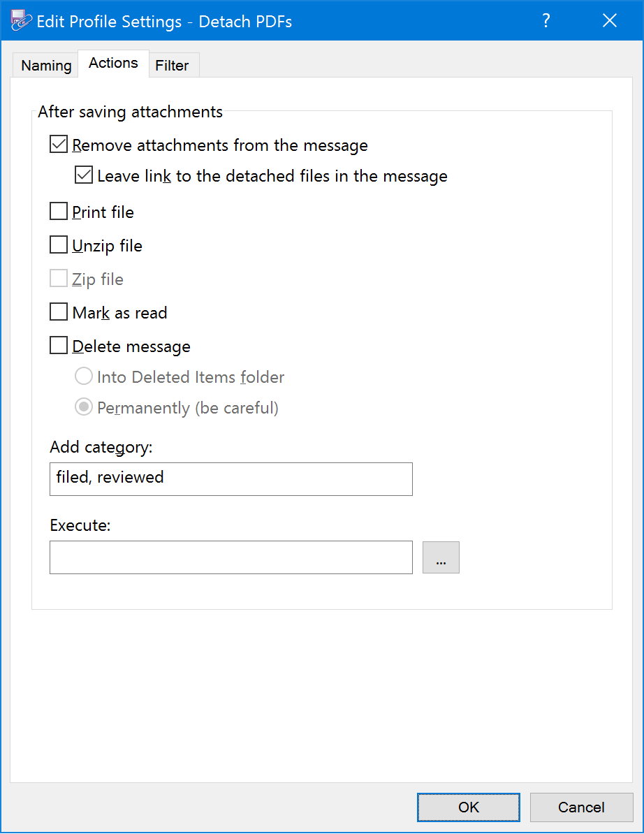Click the Execute: label
The image size is (644, 834).
[80, 525]
